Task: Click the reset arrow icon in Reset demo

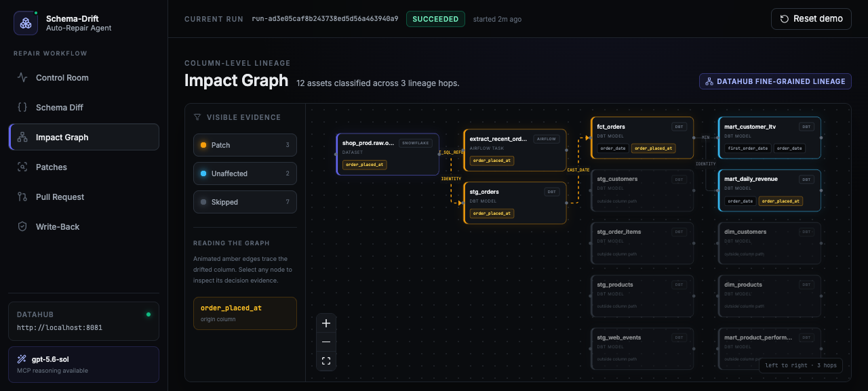Action: tap(785, 19)
